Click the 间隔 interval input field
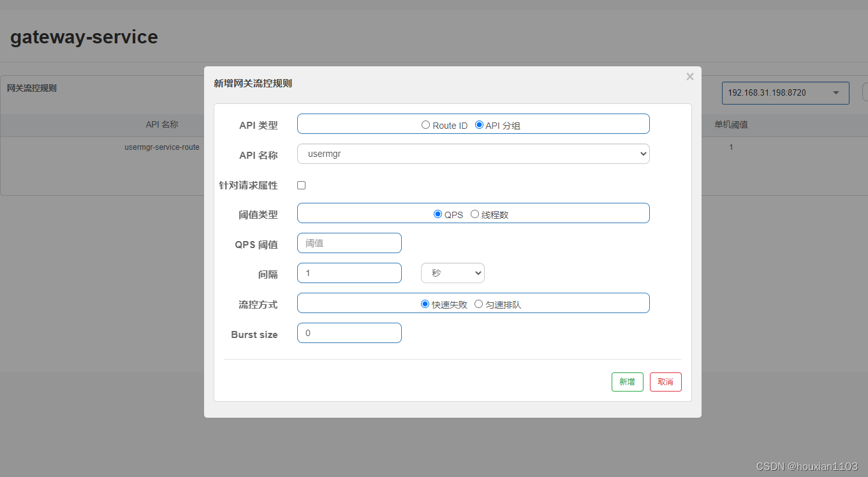 349,273
